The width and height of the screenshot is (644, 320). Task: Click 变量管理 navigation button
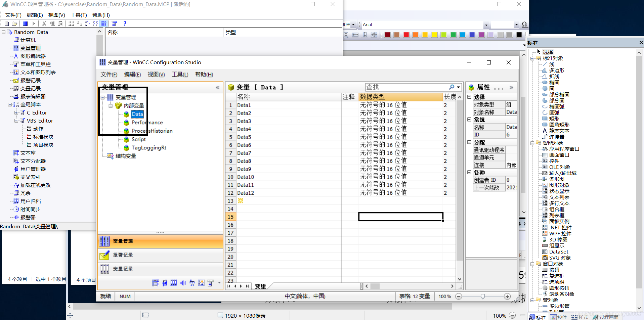(x=161, y=241)
